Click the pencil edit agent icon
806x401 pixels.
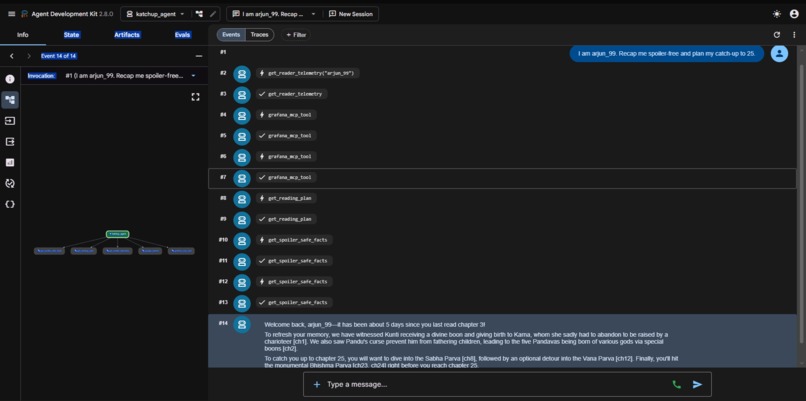click(213, 14)
